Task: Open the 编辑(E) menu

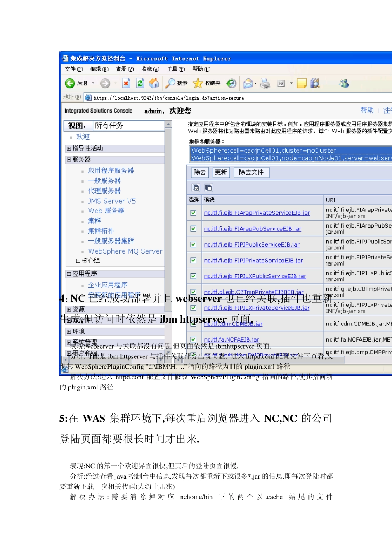Action: click(99, 69)
